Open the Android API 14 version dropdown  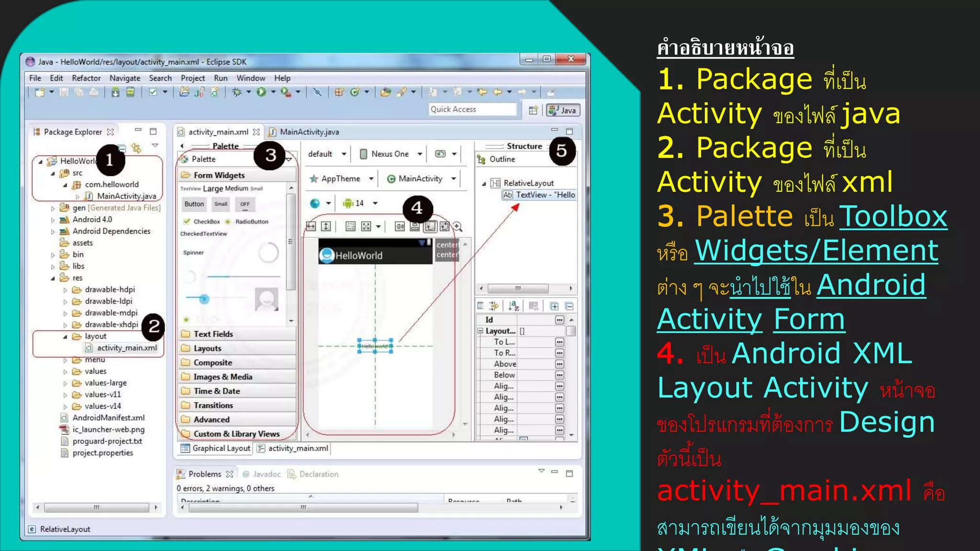(360, 203)
